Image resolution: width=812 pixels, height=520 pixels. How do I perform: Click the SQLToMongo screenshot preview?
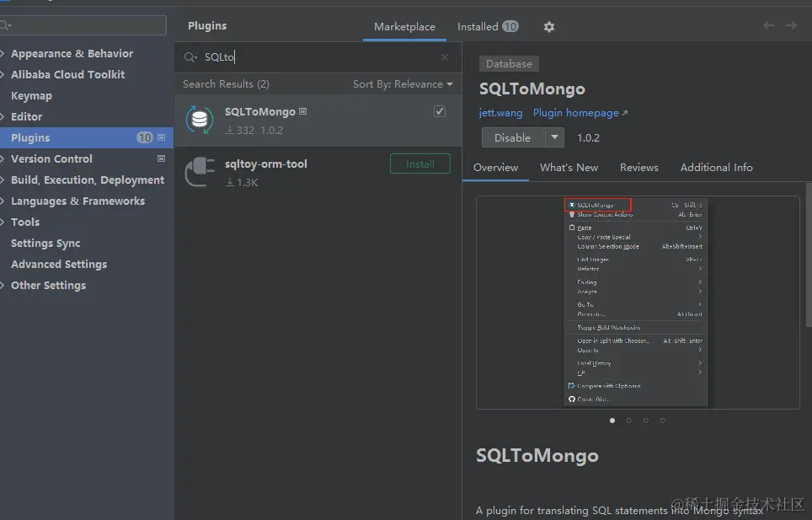pos(638,303)
